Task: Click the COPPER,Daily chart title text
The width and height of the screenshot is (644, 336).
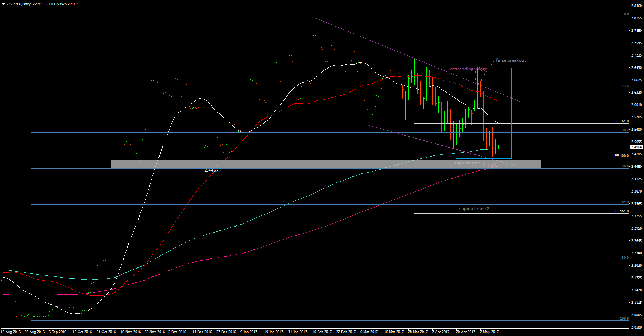Action: click(x=19, y=4)
